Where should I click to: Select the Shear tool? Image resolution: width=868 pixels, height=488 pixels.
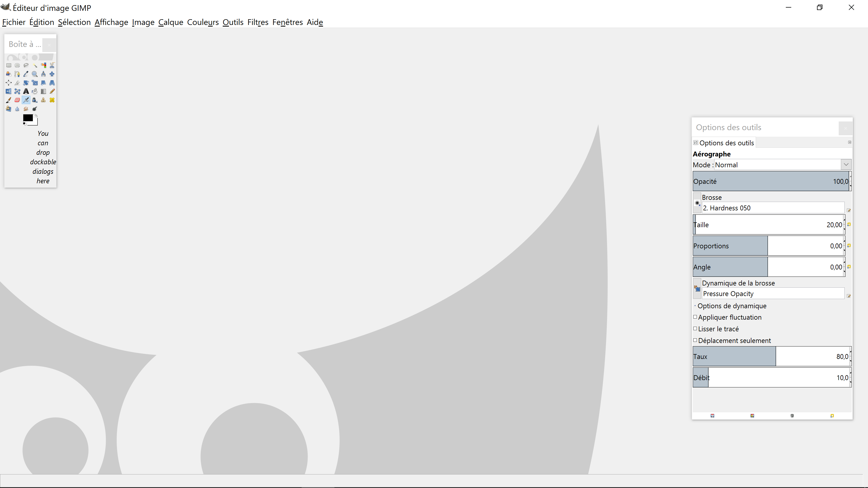point(43,83)
